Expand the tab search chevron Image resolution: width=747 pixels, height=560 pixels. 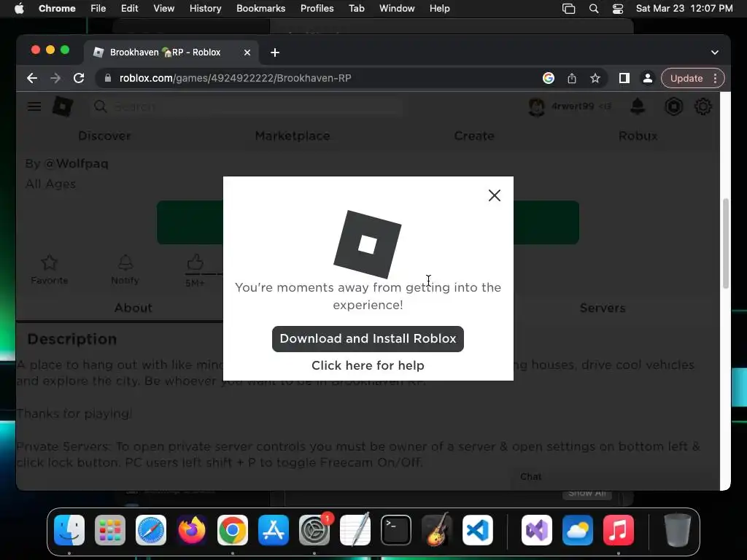(715, 52)
